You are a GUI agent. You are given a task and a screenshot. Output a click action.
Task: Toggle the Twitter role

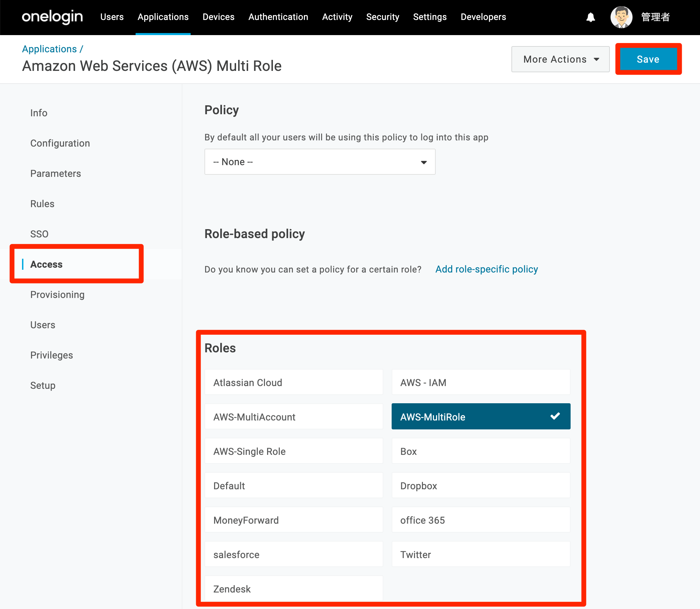click(x=481, y=554)
